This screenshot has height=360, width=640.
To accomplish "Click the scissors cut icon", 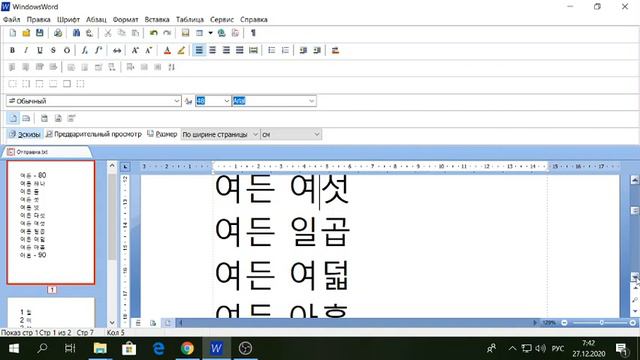I will click(108, 33).
